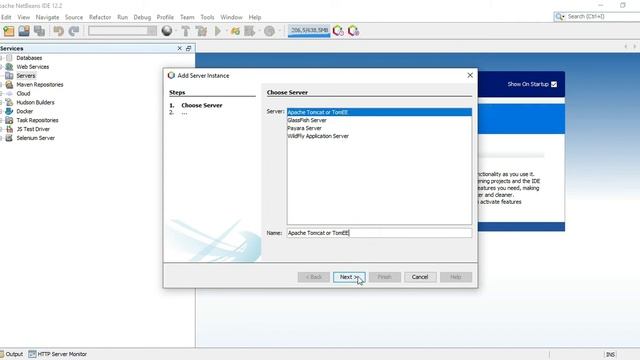Open the Source menu
This screenshot has height=360, width=640.
(74, 17)
